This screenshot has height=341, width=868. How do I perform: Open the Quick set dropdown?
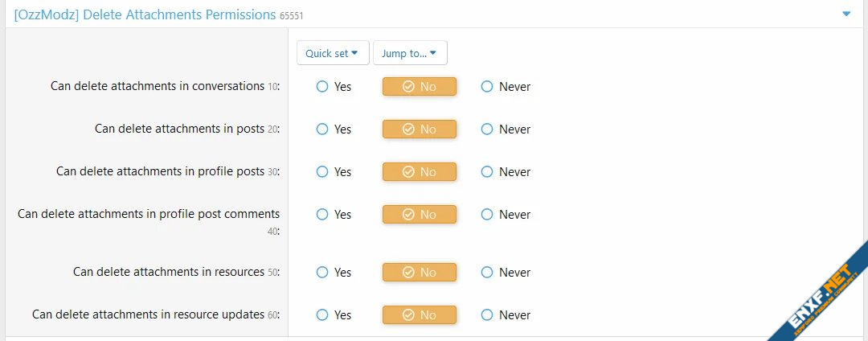click(333, 53)
